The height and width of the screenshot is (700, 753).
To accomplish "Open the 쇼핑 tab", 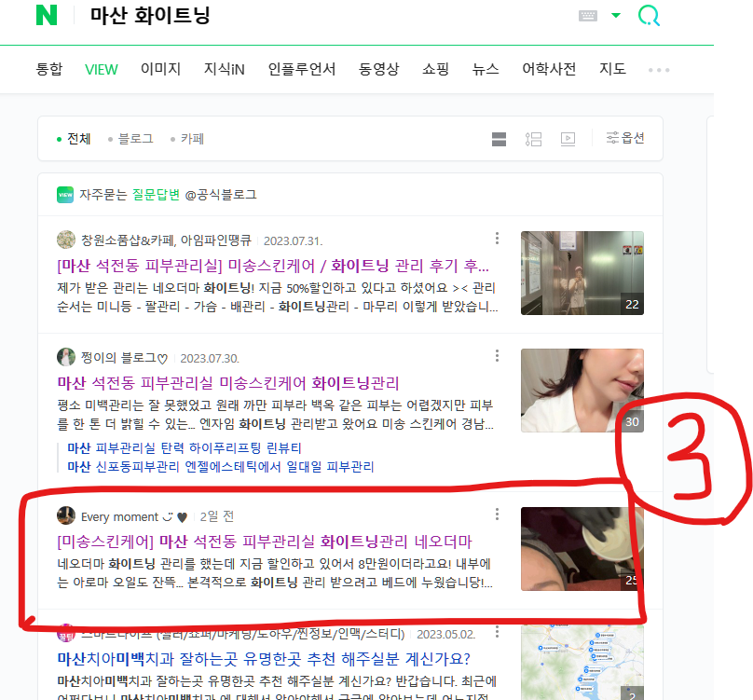I will pos(435,69).
